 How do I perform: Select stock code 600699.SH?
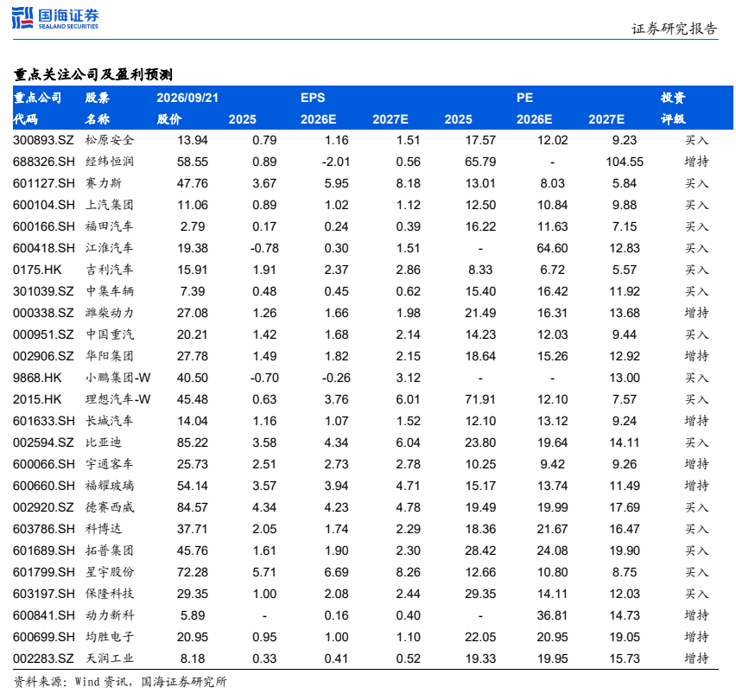point(44,637)
